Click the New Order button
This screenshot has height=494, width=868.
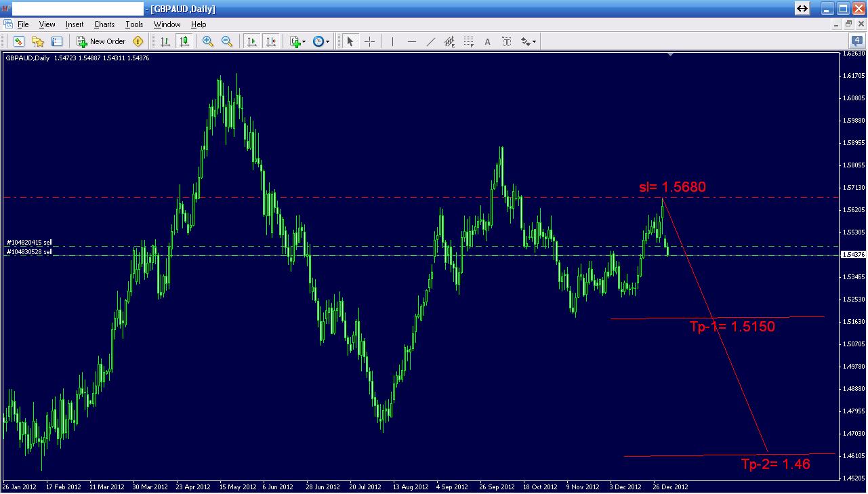(101, 41)
